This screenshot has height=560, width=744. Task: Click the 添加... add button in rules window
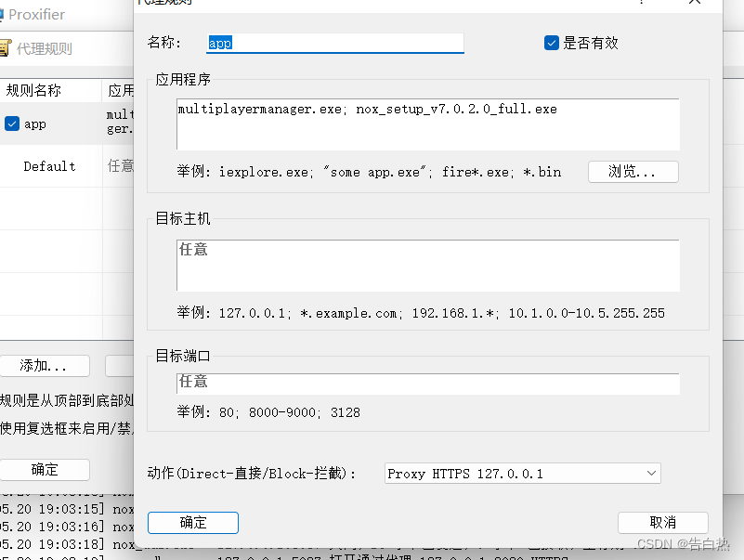coord(44,366)
